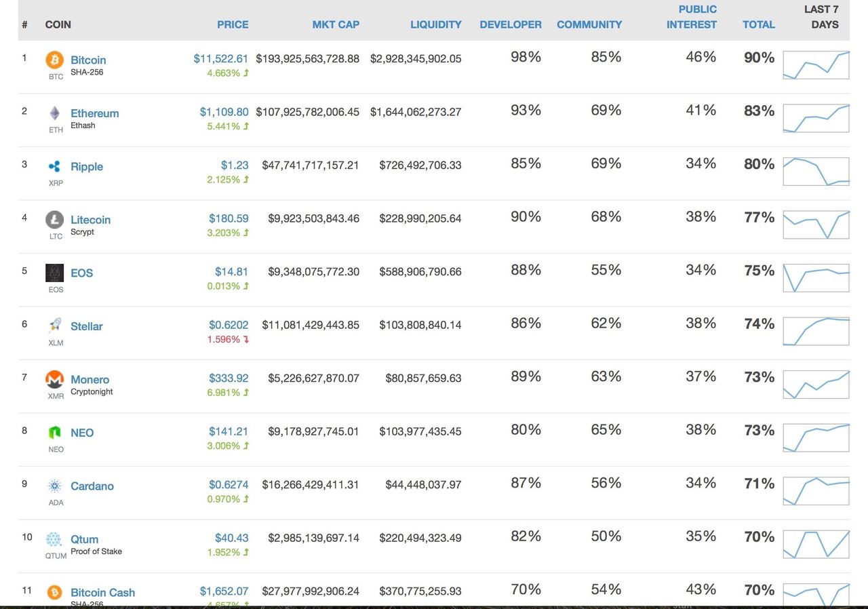Screen dimensions: 868x609
Task: Click the Qtum logo icon
Action: pyautogui.click(x=54, y=539)
